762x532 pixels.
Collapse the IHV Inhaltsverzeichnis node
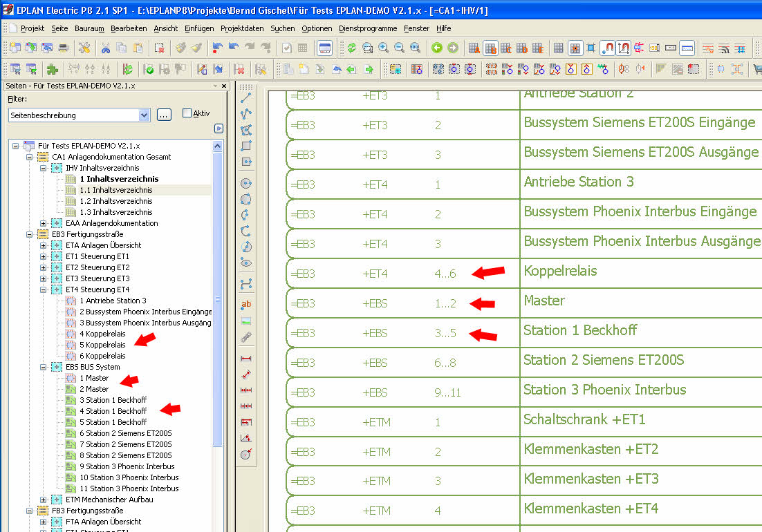pyautogui.click(x=44, y=168)
